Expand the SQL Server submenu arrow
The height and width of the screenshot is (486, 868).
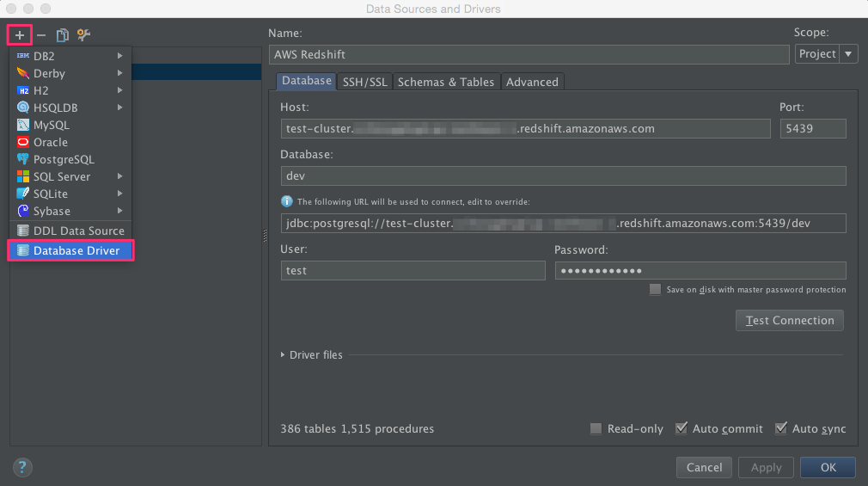[119, 175]
